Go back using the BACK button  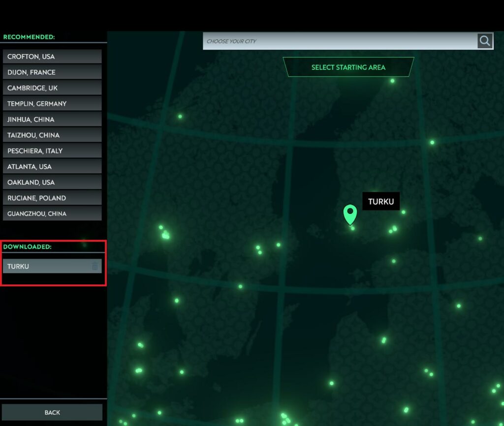52,412
